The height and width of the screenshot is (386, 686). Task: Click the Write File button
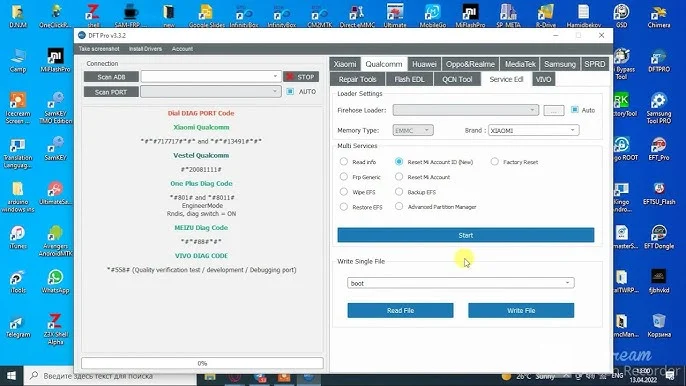coord(521,310)
